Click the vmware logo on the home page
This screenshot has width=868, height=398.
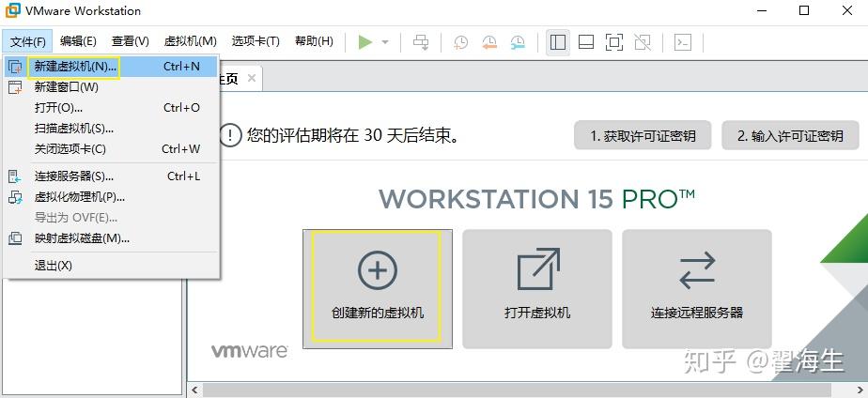click(x=249, y=351)
